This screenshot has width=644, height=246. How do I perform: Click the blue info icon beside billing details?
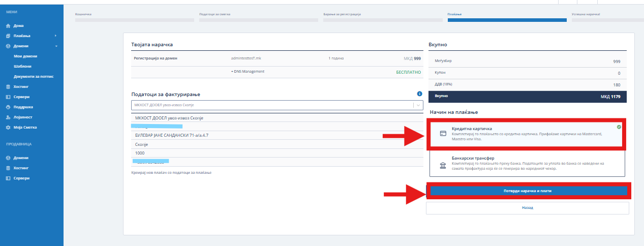pyautogui.click(x=419, y=94)
